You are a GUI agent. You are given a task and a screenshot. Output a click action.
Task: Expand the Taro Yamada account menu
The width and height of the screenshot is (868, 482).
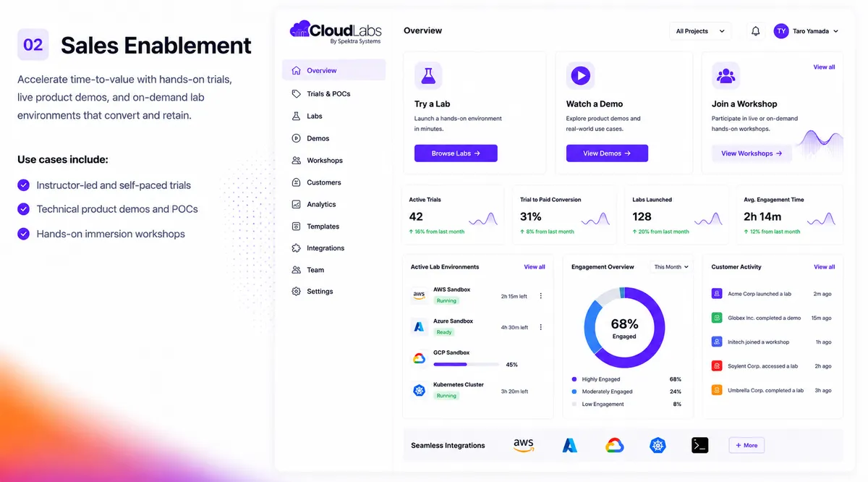[x=836, y=31]
